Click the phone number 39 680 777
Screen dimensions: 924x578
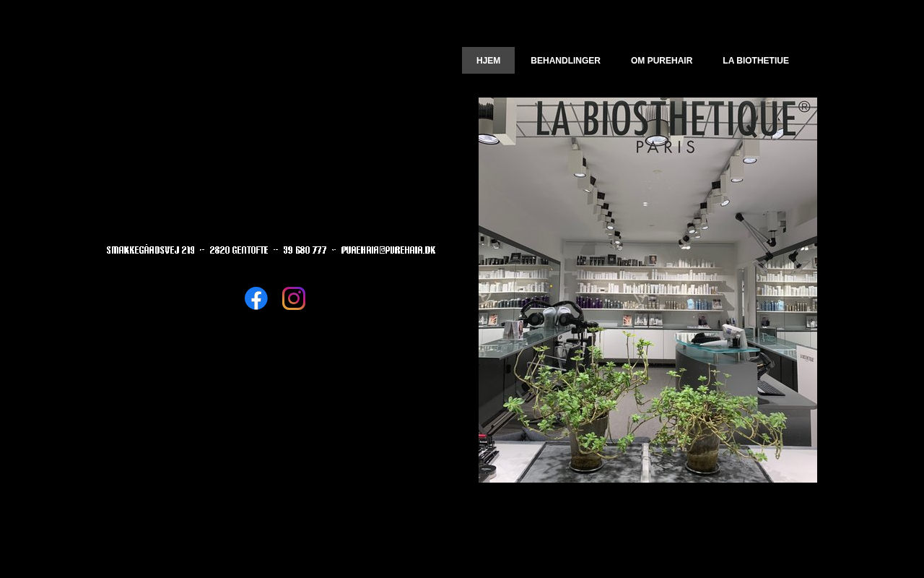point(305,250)
